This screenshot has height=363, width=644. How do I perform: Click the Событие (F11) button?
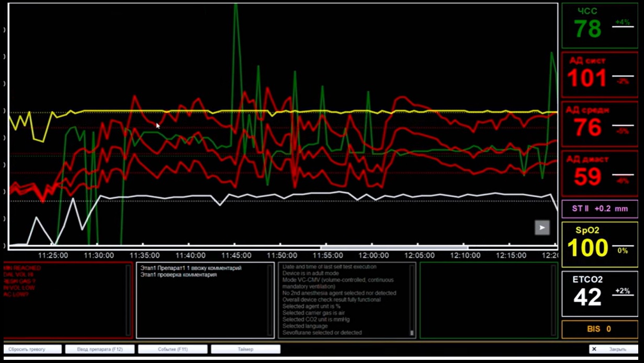(173, 349)
